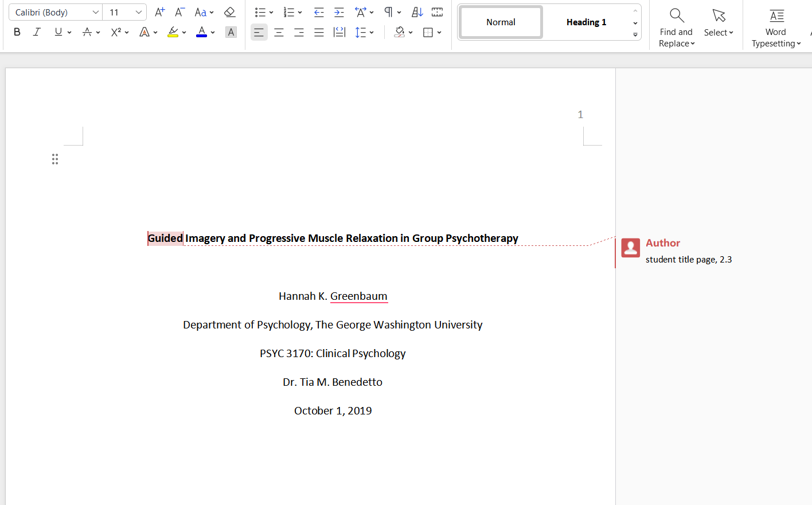Screen dimensions: 812x505
Task: Expand line spacing options
Action: pos(372,33)
